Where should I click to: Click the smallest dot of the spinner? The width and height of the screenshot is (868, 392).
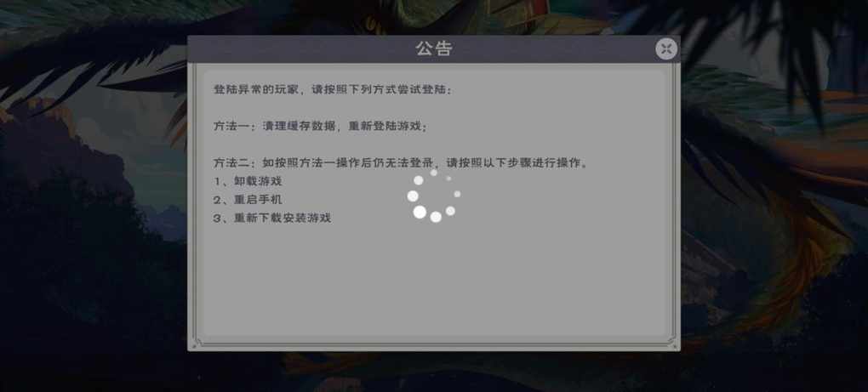448,179
